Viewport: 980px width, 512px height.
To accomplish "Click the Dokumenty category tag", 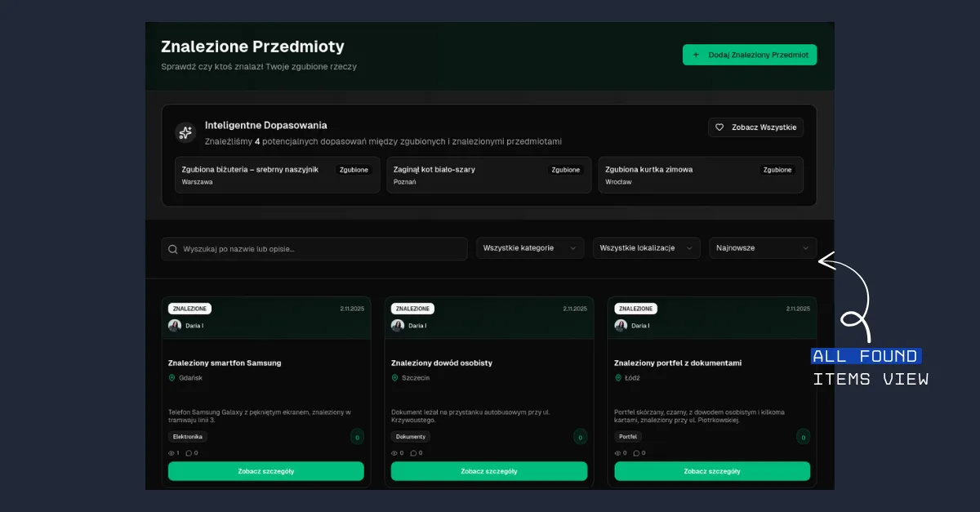I will coord(411,437).
